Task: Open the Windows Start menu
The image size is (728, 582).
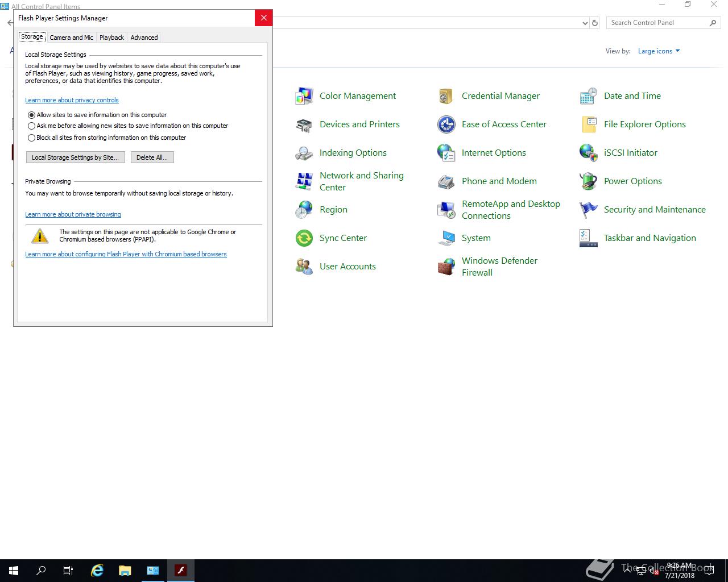Action: click(14, 571)
